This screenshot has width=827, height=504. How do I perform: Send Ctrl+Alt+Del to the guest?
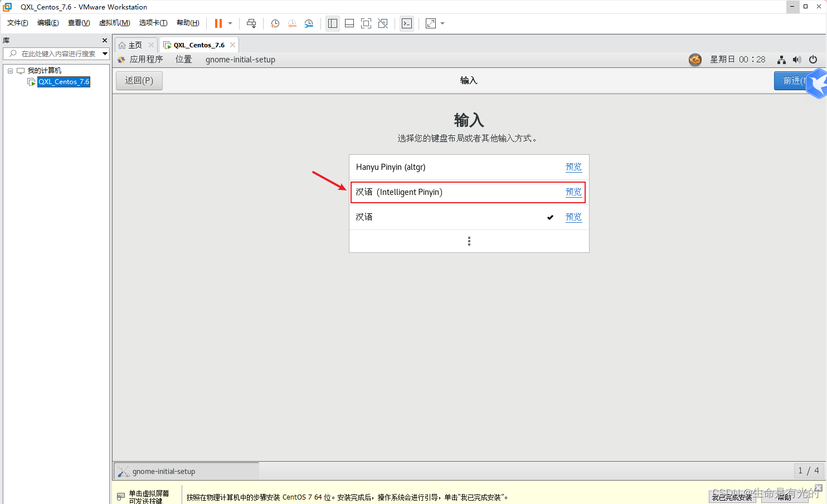[251, 23]
